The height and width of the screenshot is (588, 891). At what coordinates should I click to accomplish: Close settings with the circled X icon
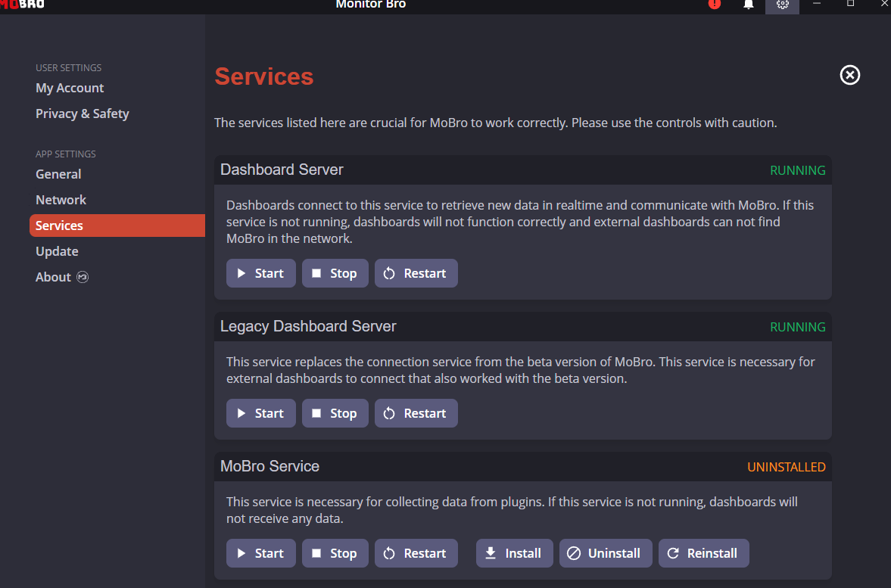click(850, 75)
